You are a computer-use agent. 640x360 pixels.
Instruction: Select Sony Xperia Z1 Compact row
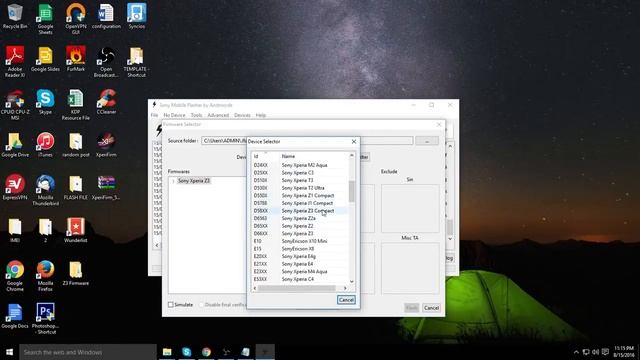pos(300,196)
